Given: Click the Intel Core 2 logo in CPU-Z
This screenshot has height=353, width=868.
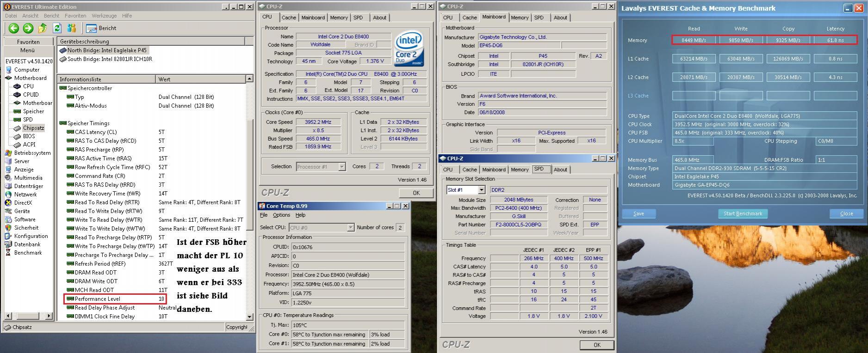Looking at the screenshot, I should pos(409,49).
